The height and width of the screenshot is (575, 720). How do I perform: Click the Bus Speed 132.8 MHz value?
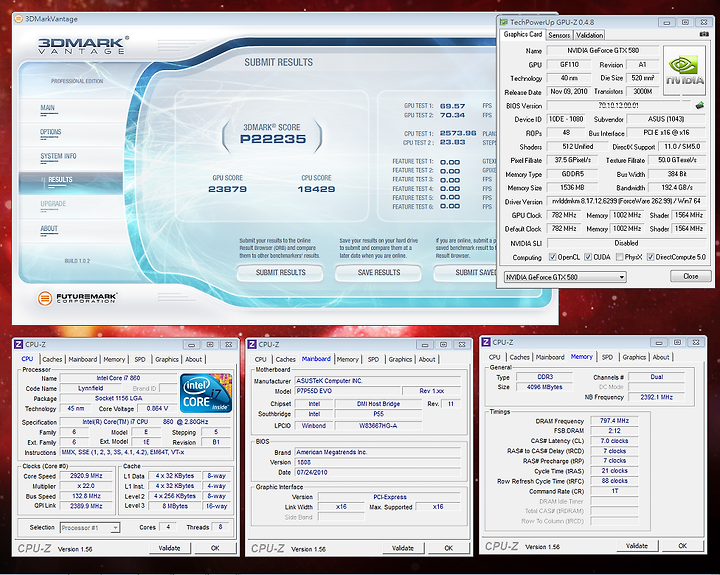[x=86, y=496]
